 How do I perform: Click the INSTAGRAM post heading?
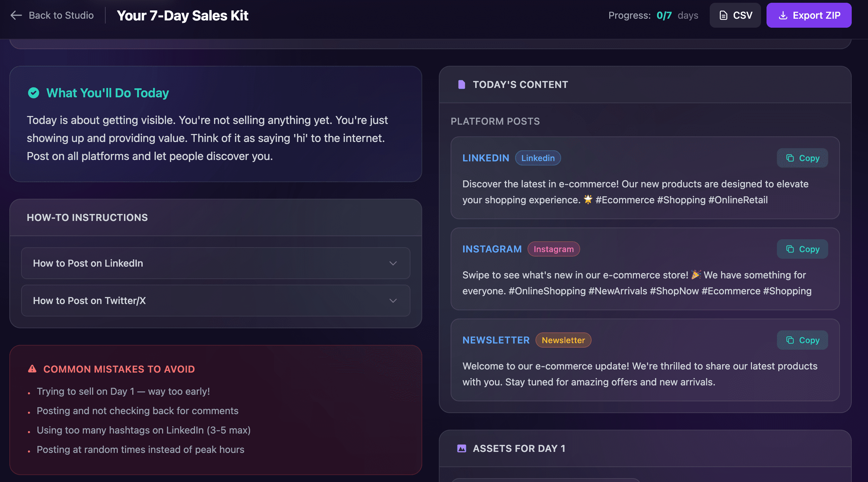492,249
